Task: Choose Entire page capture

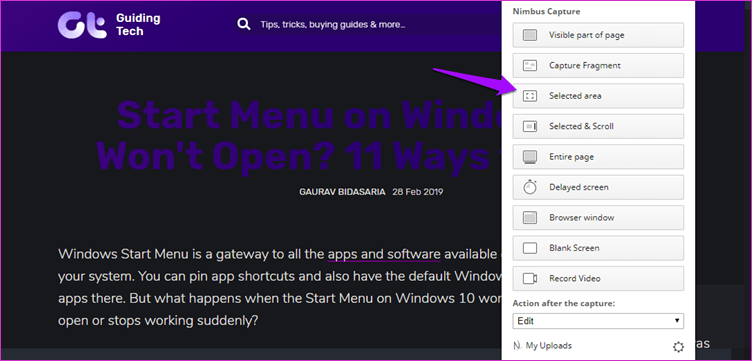Action: pyautogui.click(x=598, y=157)
